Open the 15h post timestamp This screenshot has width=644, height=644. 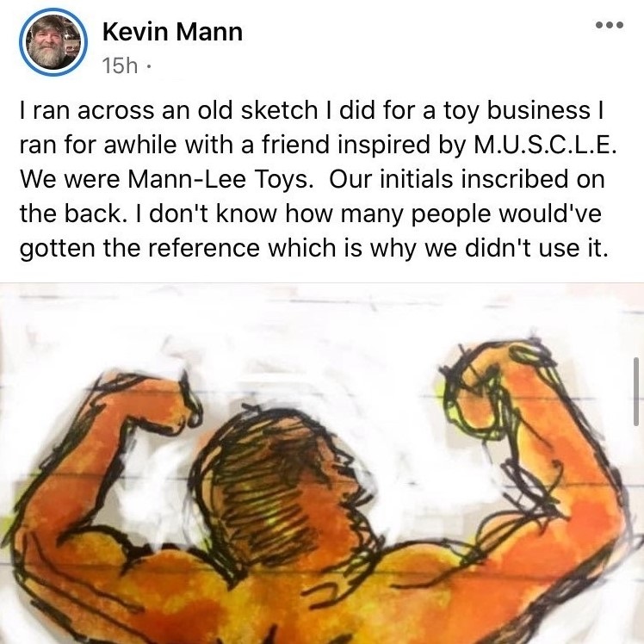[120, 65]
